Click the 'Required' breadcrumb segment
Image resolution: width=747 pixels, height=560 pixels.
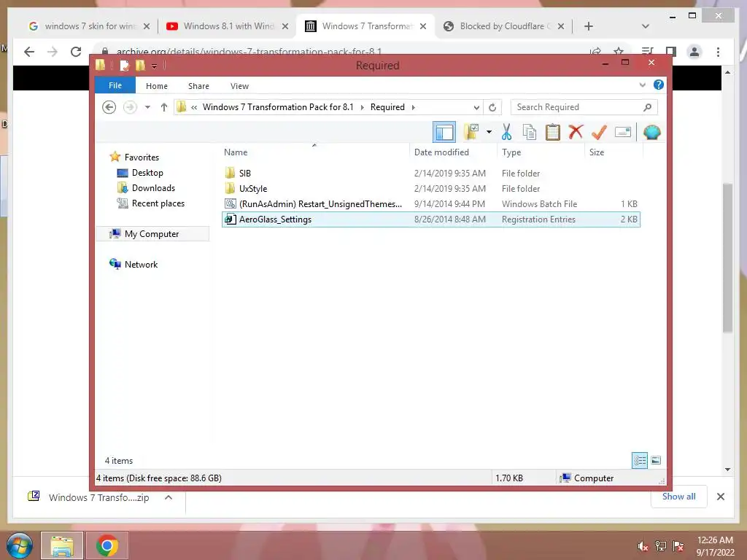tap(387, 107)
